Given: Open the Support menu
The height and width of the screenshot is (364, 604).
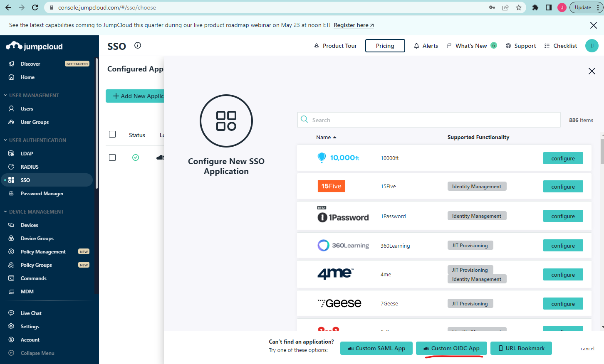Looking at the screenshot, I should click(x=521, y=46).
